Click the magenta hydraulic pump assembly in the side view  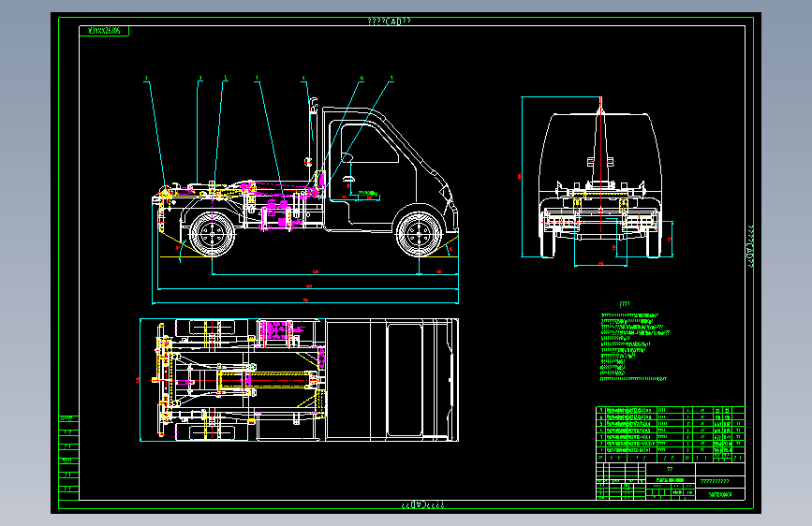pyautogui.click(x=280, y=215)
